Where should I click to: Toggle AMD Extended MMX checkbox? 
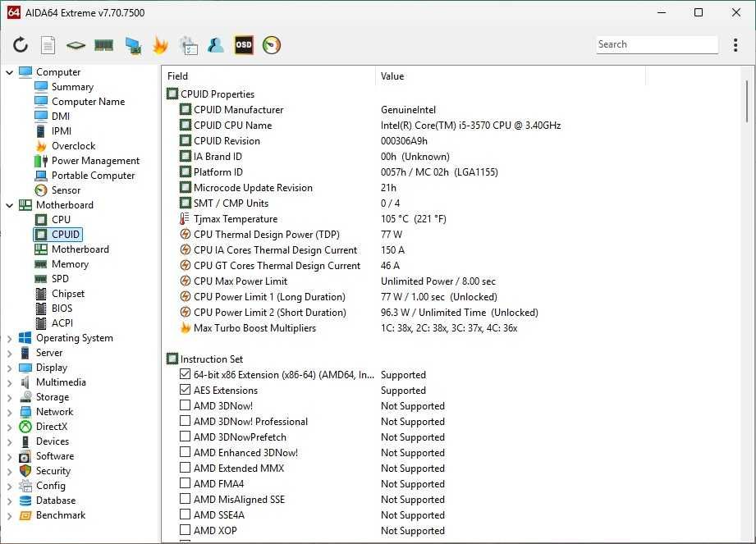(185, 468)
